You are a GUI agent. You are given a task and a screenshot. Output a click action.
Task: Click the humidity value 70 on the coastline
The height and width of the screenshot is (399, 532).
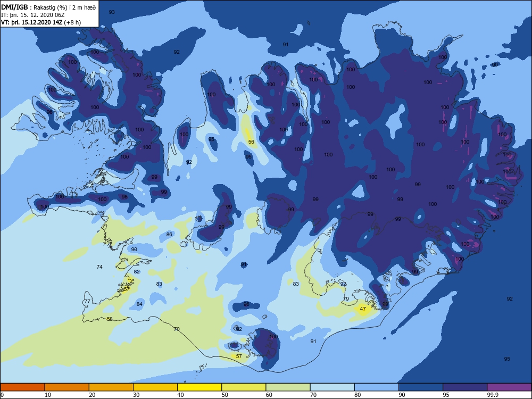177,329
